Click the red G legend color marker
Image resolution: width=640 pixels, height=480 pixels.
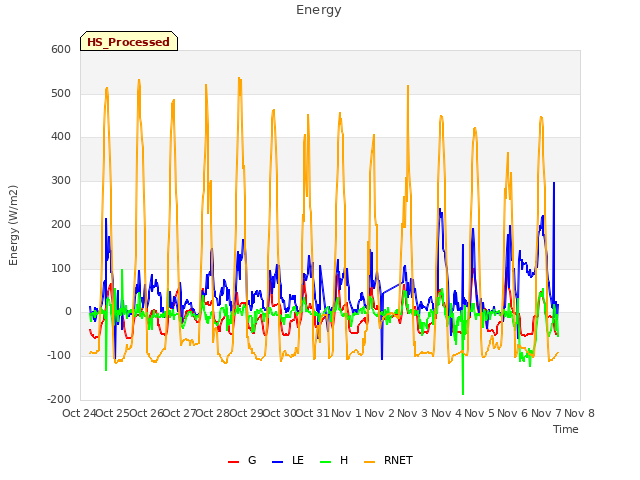[x=233, y=462]
